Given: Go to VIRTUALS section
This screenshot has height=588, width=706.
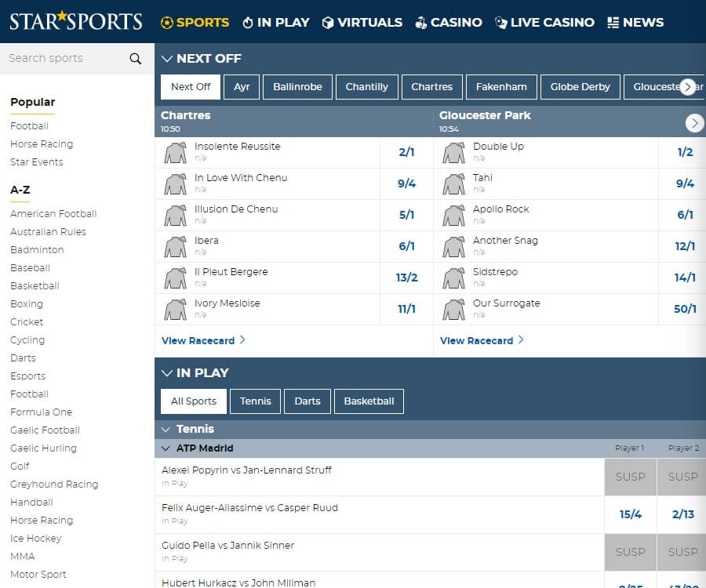Looking at the screenshot, I should click(362, 23).
